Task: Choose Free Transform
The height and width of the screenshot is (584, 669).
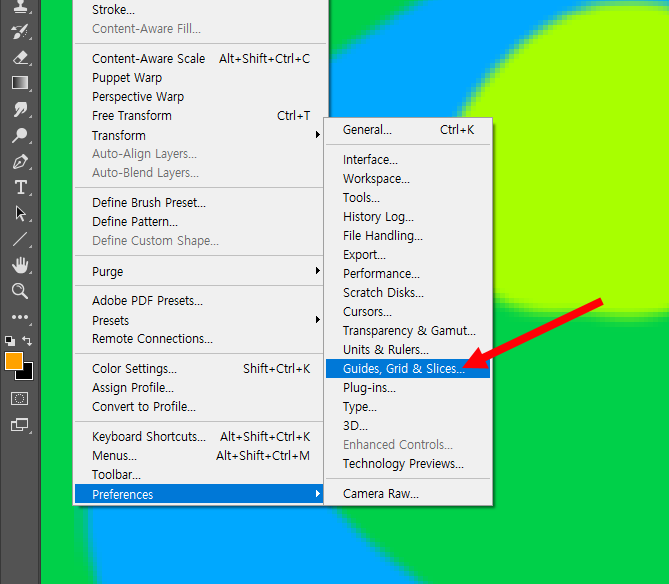Action: pyautogui.click(x=198, y=116)
